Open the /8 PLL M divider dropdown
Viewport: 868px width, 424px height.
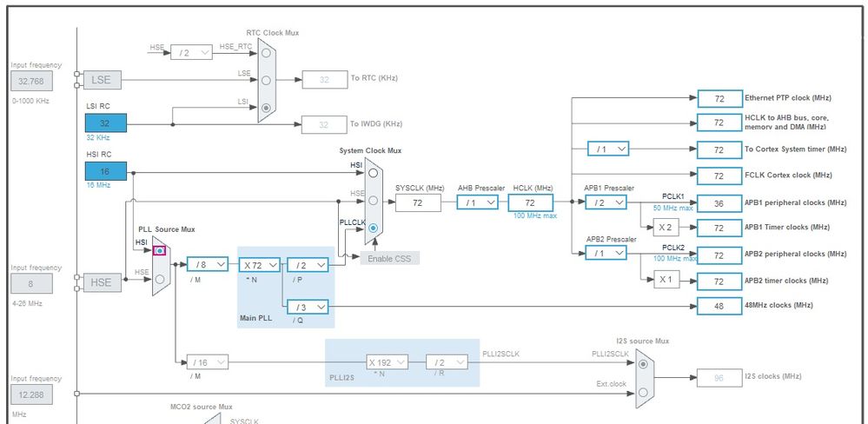coord(208,265)
